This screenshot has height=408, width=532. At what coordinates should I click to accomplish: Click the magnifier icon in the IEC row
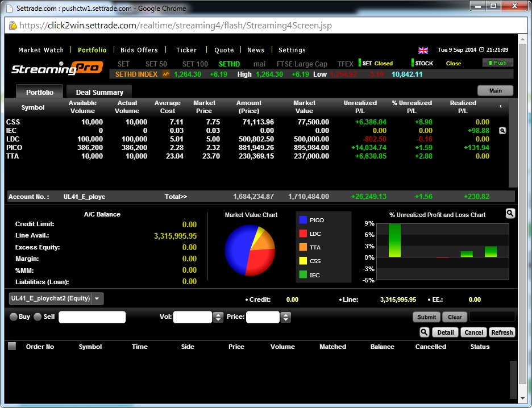click(502, 131)
